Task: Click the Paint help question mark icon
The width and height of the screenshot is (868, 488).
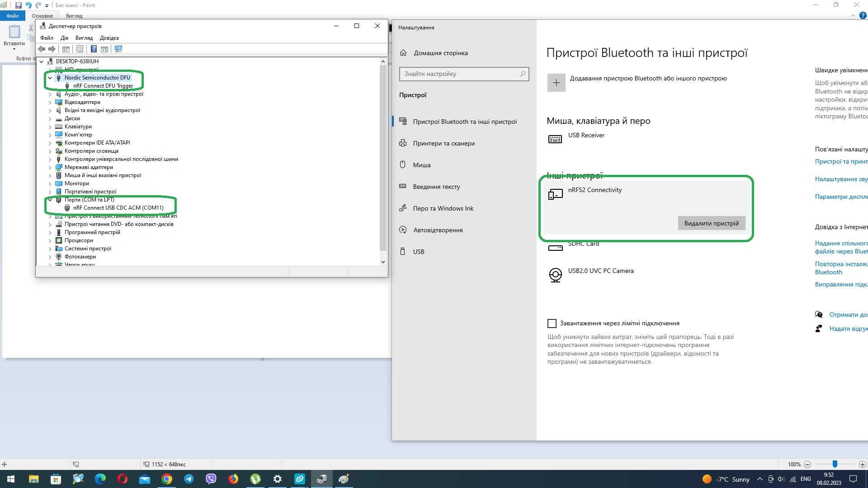Action: (863, 15)
